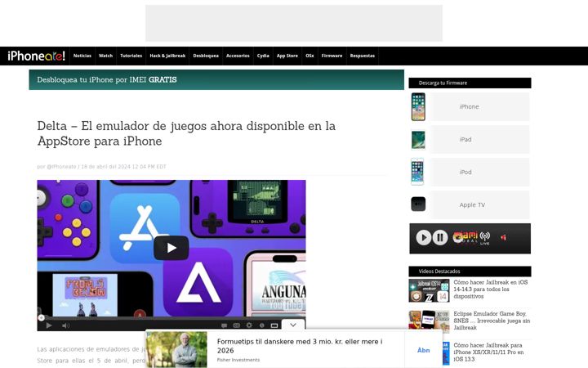Image resolution: width=588 pixels, height=368 pixels.
Task: Click the Formuetips ad headline text
Action: (x=300, y=346)
